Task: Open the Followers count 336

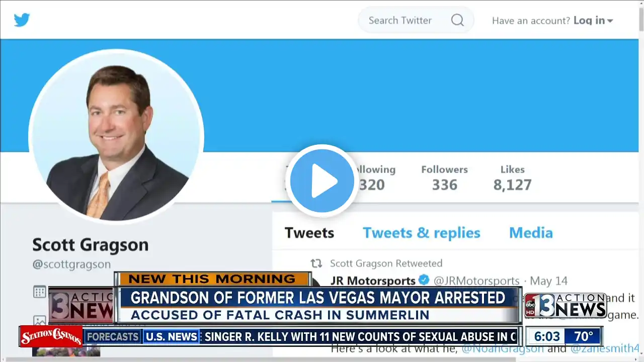Action: coord(445,177)
